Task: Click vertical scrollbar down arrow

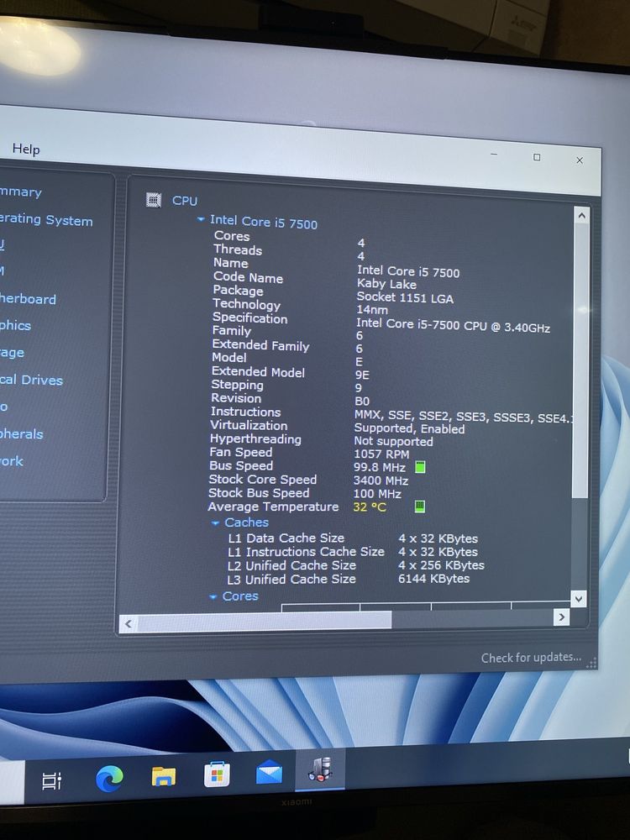Action: click(x=578, y=599)
